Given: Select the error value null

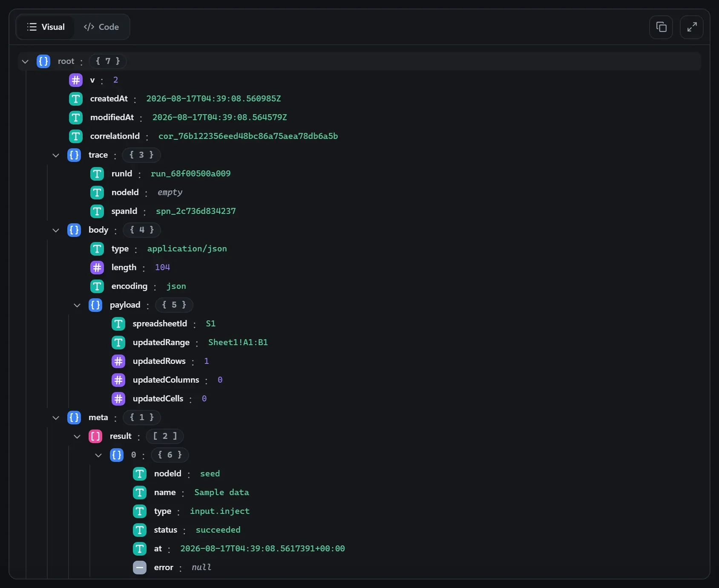Looking at the screenshot, I should tap(201, 568).
